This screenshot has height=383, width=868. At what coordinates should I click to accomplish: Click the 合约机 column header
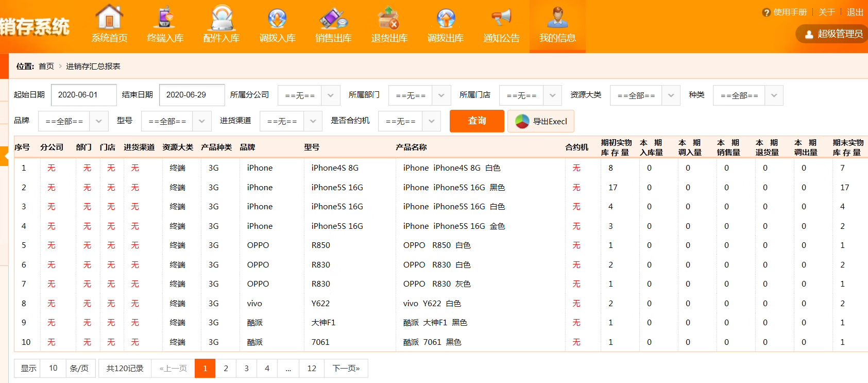(x=576, y=147)
